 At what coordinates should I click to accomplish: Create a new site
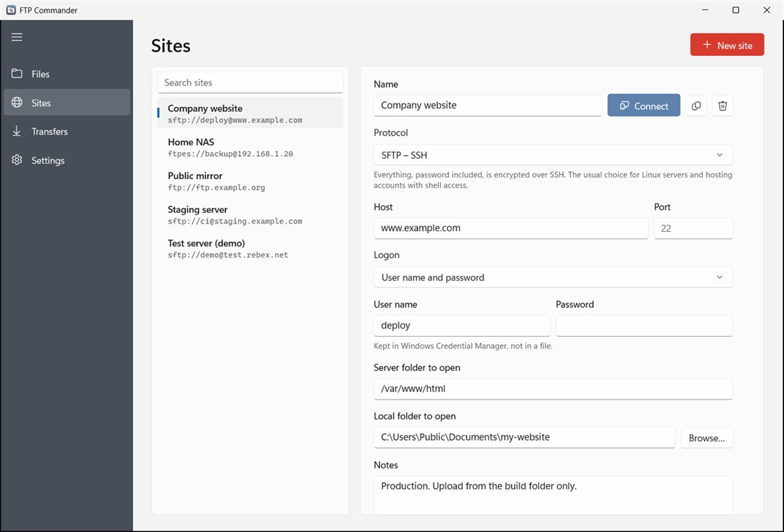coord(727,45)
